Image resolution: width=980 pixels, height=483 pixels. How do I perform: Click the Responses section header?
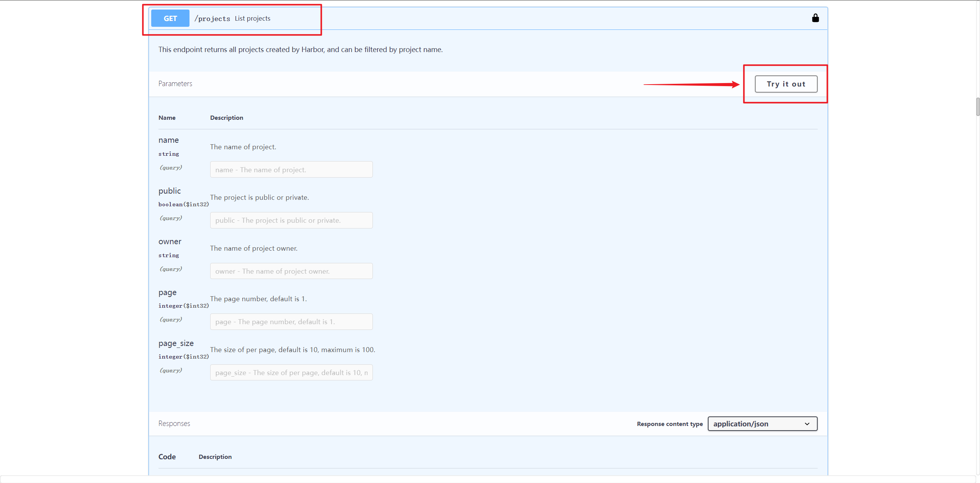coord(174,423)
